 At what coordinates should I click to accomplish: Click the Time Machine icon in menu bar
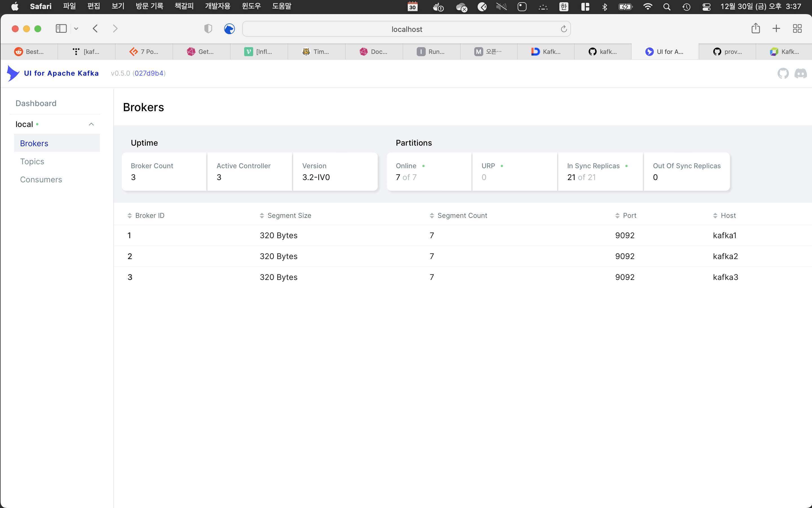coord(687,7)
